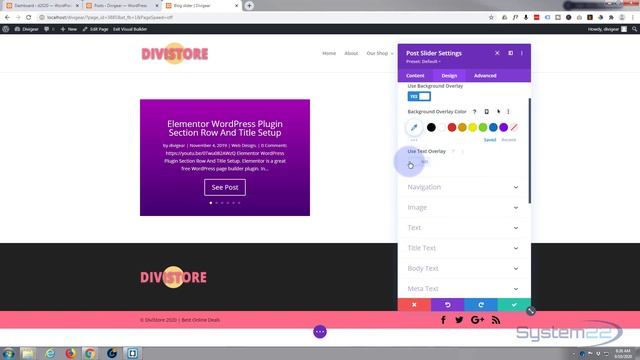
Task: Open help for Background Overlay Color
Action: [474, 111]
